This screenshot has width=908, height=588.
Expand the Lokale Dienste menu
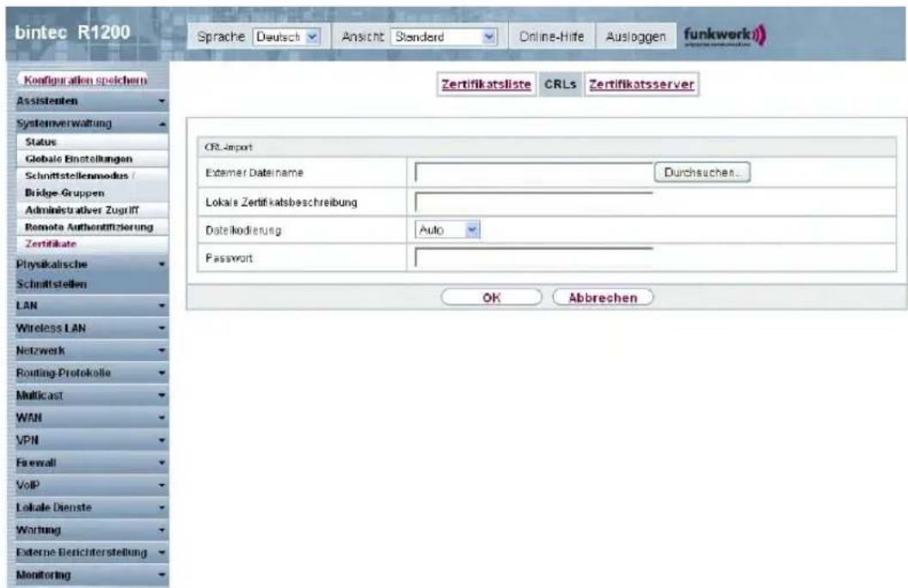[90, 507]
